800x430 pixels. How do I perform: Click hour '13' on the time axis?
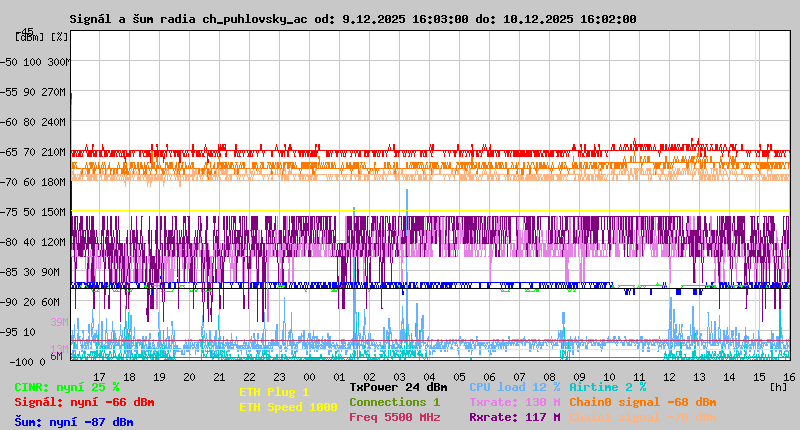pos(699,377)
